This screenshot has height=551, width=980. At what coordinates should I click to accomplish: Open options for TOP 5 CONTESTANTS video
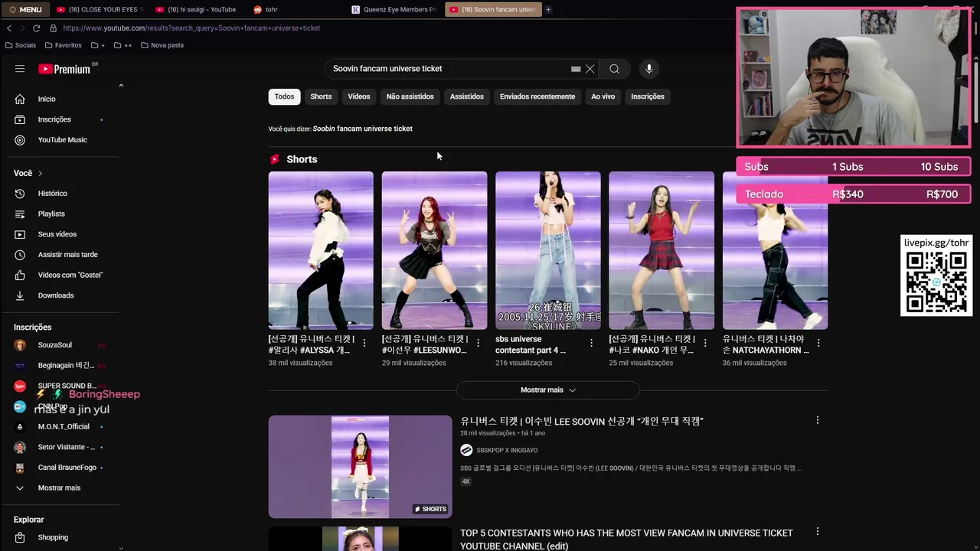coord(817,532)
